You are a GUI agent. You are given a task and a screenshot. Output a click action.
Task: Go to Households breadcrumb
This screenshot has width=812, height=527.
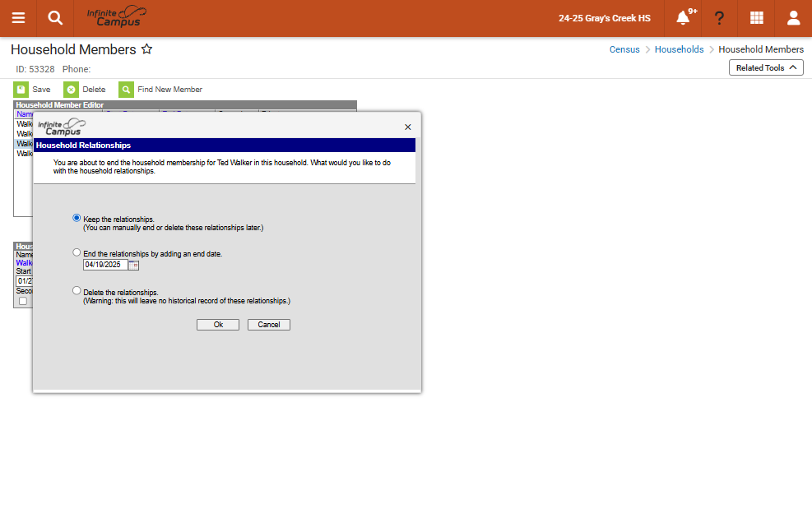pyautogui.click(x=679, y=49)
